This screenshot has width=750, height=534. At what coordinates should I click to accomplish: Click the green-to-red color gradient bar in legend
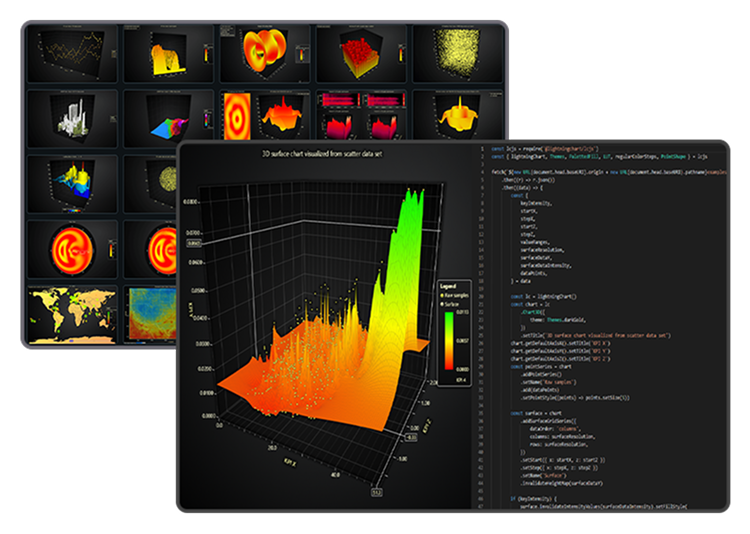point(449,341)
